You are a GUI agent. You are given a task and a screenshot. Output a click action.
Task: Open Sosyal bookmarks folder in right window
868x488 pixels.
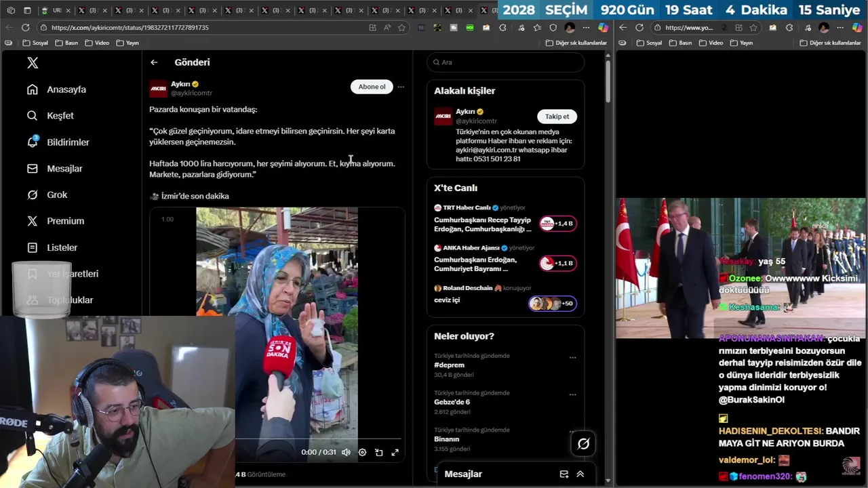pos(649,43)
